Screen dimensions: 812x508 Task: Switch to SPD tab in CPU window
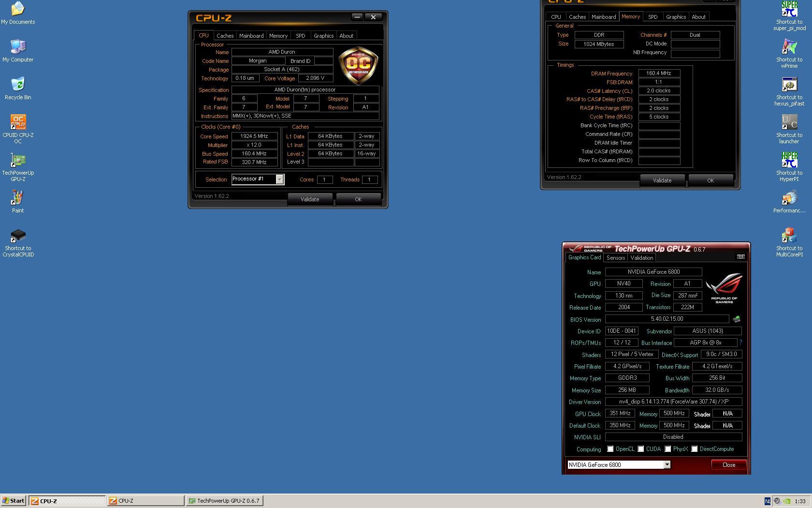(x=301, y=36)
